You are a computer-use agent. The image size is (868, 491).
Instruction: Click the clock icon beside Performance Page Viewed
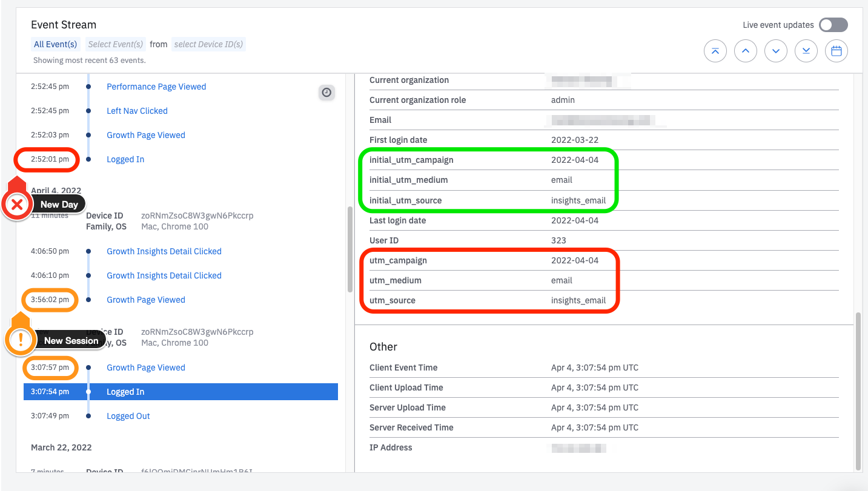pos(326,92)
